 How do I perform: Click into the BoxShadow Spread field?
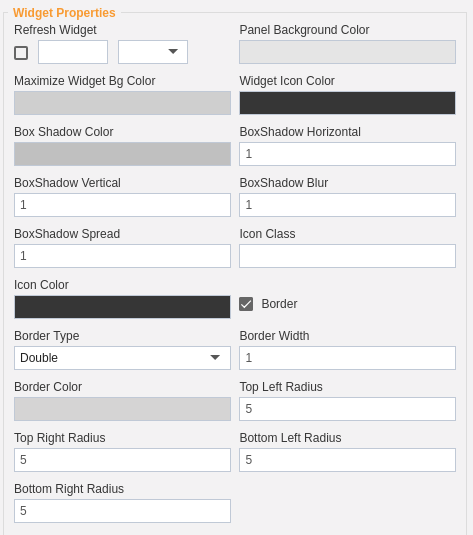coord(122,256)
